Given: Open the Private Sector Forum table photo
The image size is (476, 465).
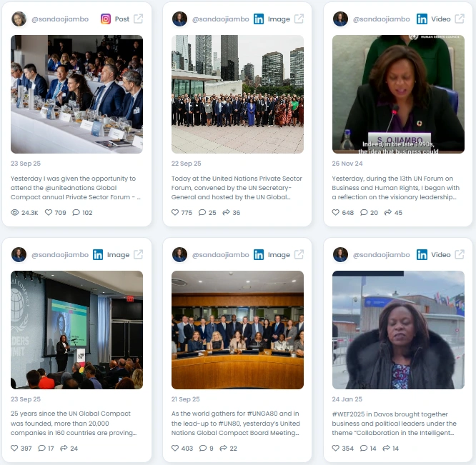Looking at the screenshot, I should (x=76, y=94).
